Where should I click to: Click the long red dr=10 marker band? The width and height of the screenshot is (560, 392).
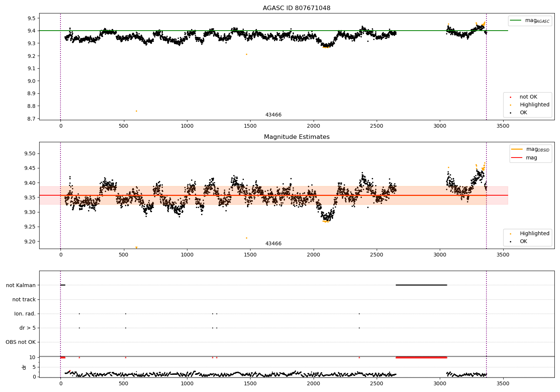coord(421,357)
